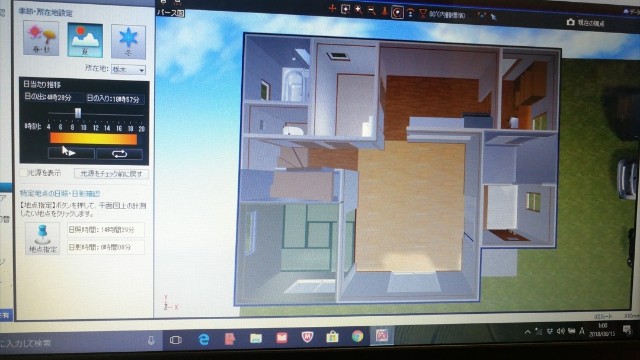Click the taskbar clock and date
Image resolution: width=640 pixels, height=360 pixels.
click(x=602, y=330)
